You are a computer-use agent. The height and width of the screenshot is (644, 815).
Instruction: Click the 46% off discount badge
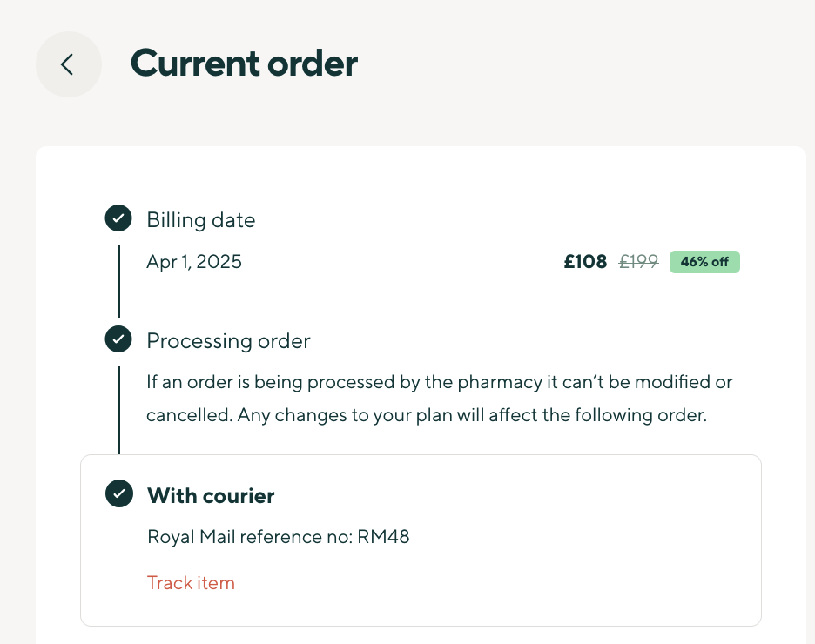(704, 262)
